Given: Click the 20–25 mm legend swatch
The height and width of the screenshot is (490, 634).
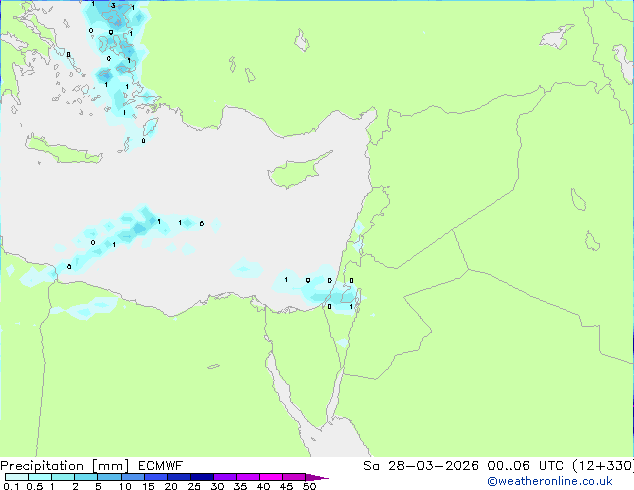Looking at the screenshot, I should coord(178,477).
